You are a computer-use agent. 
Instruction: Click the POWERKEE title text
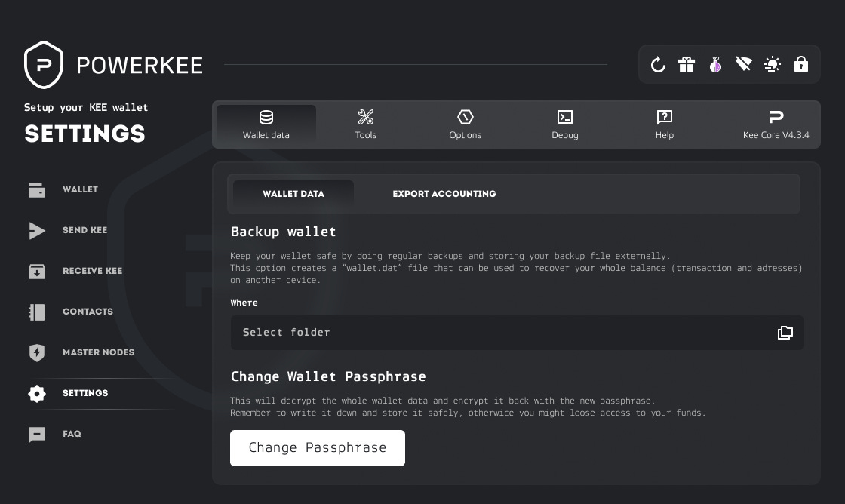(x=140, y=66)
